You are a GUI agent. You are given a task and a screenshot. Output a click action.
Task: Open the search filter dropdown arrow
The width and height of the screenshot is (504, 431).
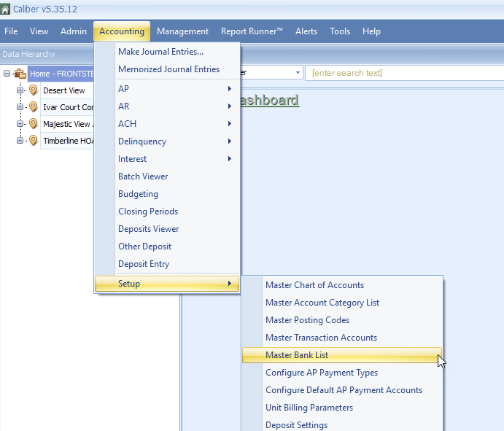tap(298, 73)
